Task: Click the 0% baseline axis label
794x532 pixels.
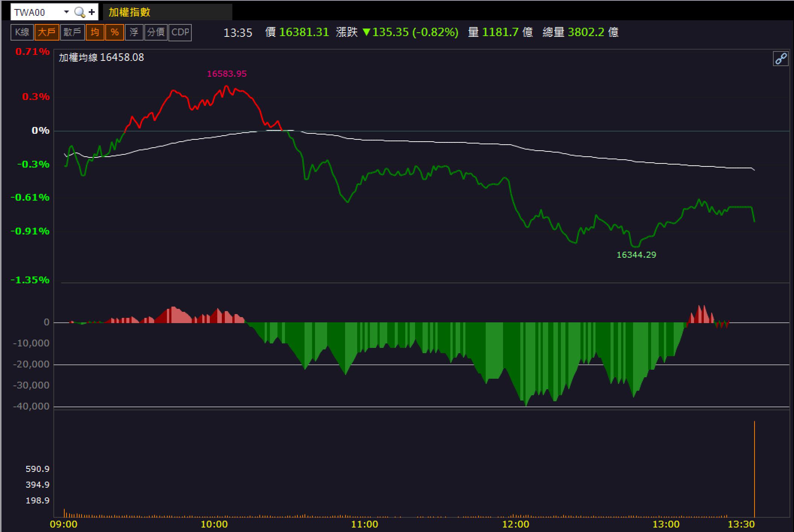Action: pos(41,130)
